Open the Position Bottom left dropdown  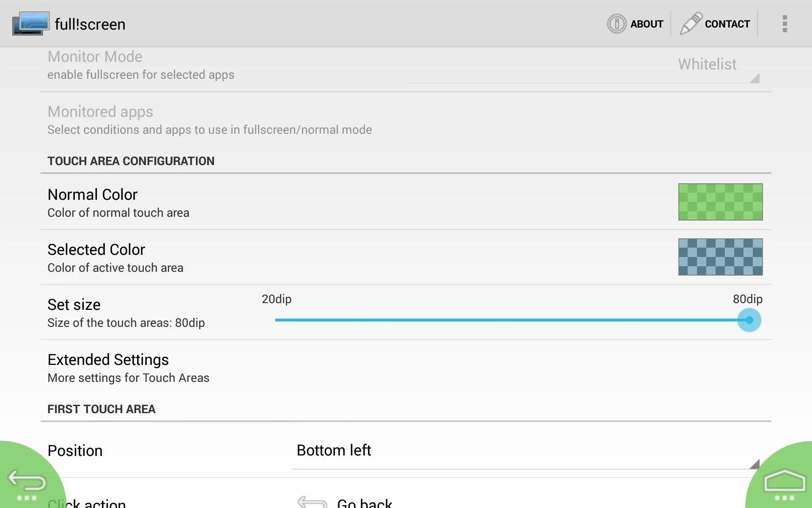pyautogui.click(x=526, y=451)
